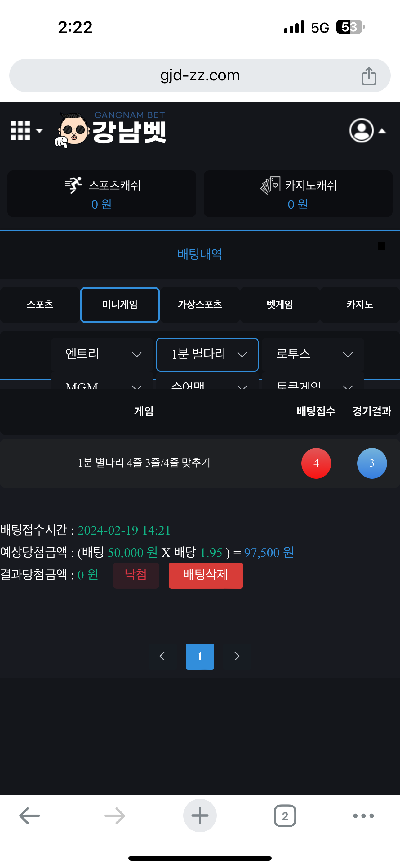
Task: Expand the 로투스 dropdown
Action: 313,355
